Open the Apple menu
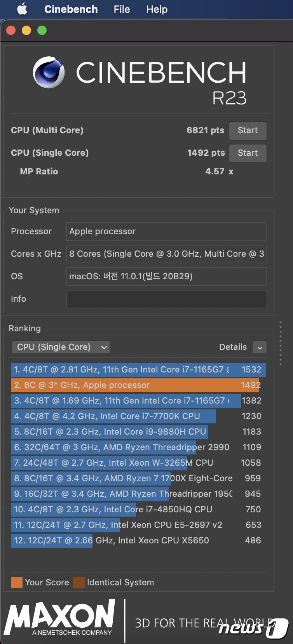 click(22, 9)
